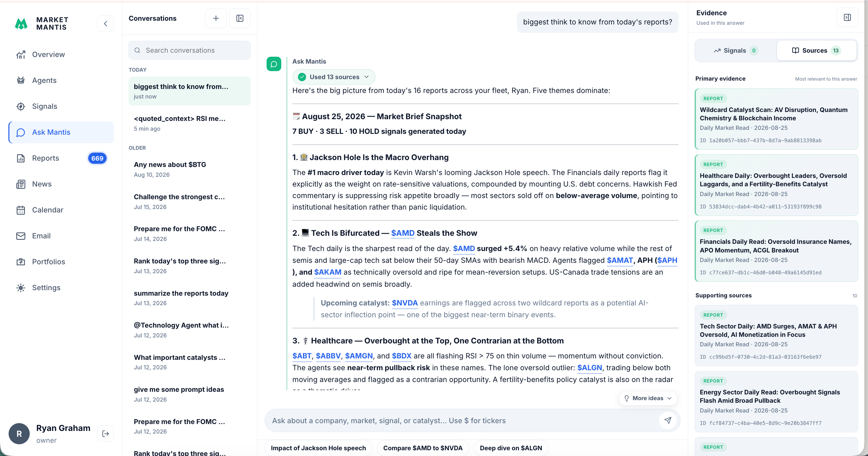The height and width of the screenshot is (456, 868).
Task: Open the Calendar section
Action: coord(61,210)
